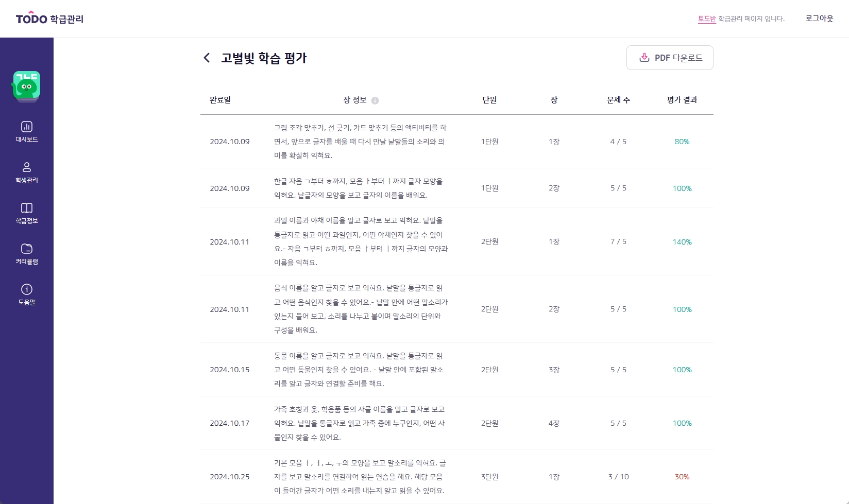849x504 pixels.
Task: Click the TODO 학급관리 logo
Action: pos(49,19)
